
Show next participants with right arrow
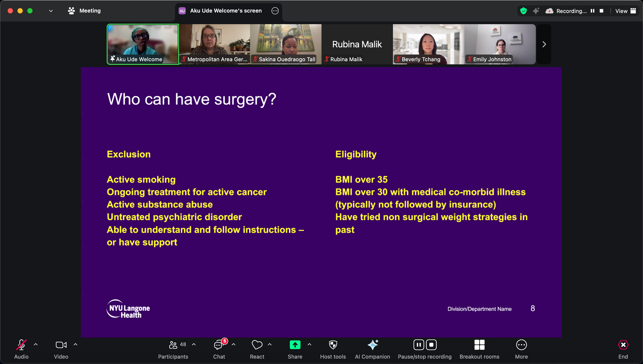pos(544,44)
